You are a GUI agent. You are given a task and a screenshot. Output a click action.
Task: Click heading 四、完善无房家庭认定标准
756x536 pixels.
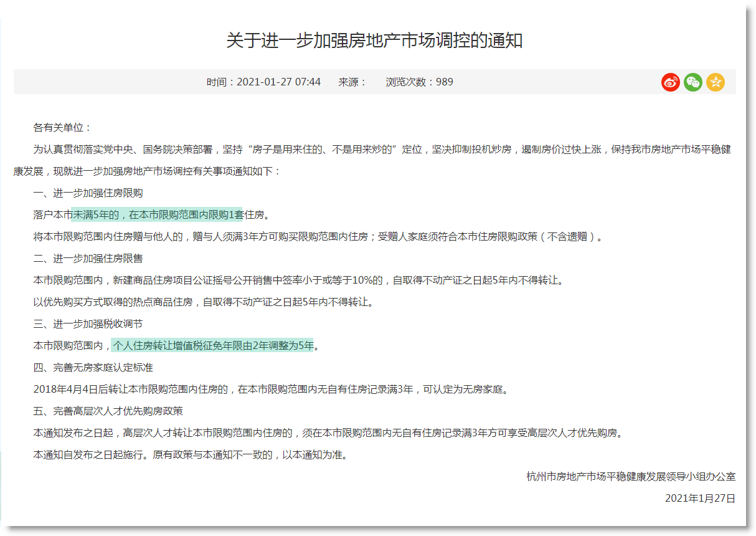click(93, 368)
